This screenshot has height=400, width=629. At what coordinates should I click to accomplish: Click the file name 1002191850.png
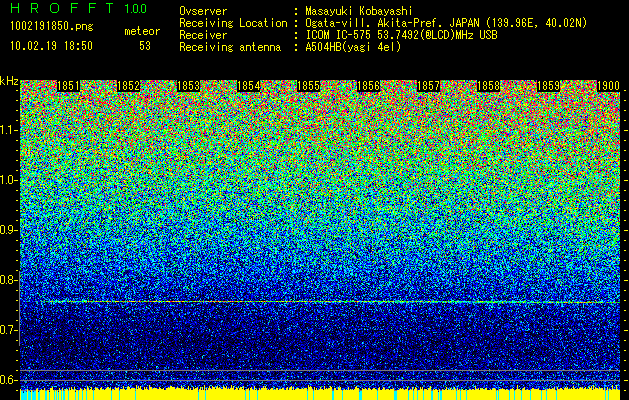coord(52,27)
